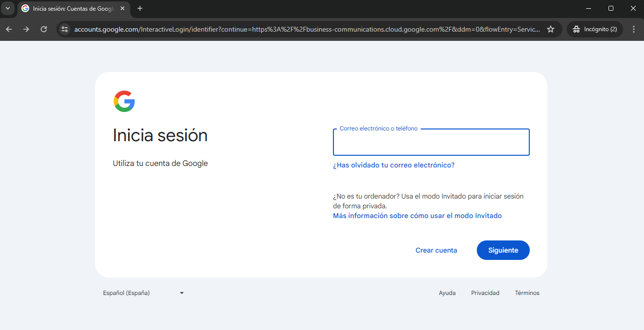Click the Siguiente button
The image size is (644, 330).
(503, 250)
